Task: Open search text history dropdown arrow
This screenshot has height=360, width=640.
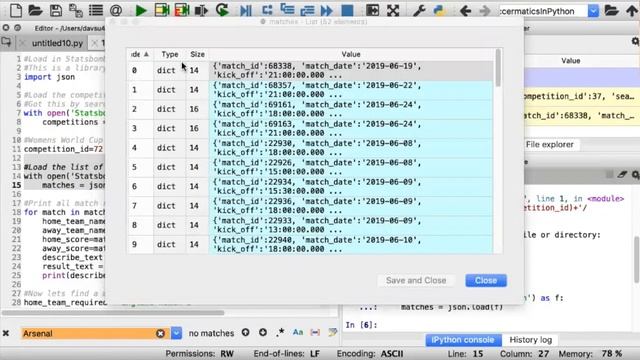Action: tap(176, 333)
